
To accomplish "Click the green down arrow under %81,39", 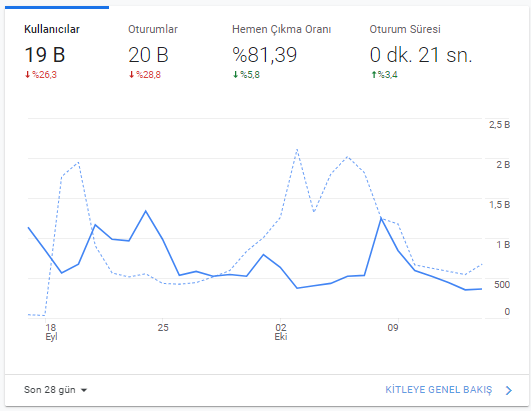I will pos(235,74).
